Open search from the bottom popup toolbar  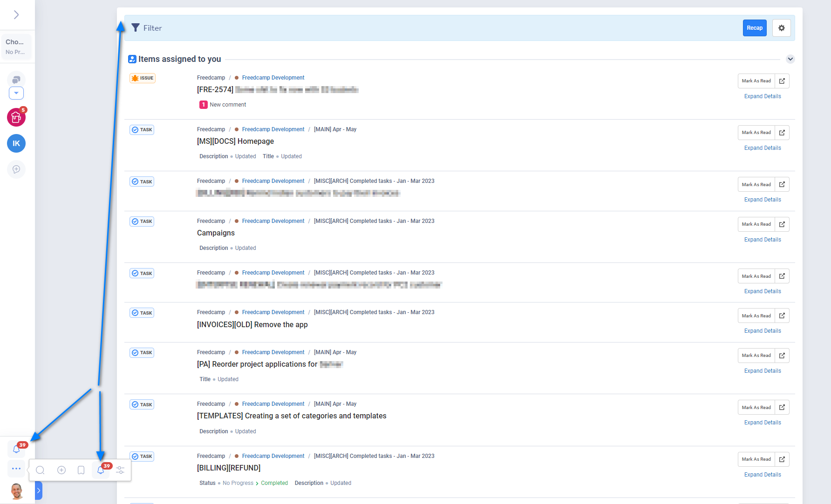click(41, 470)
